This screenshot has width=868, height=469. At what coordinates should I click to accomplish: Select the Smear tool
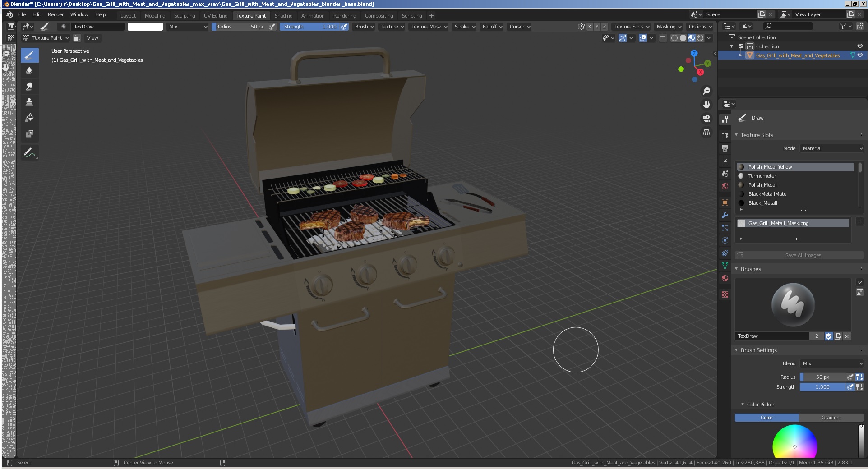pyautogui.click(x=29, y=87)
